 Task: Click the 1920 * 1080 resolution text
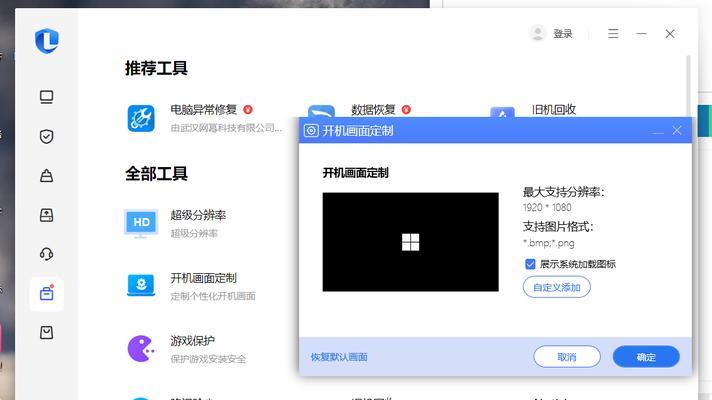547,207
